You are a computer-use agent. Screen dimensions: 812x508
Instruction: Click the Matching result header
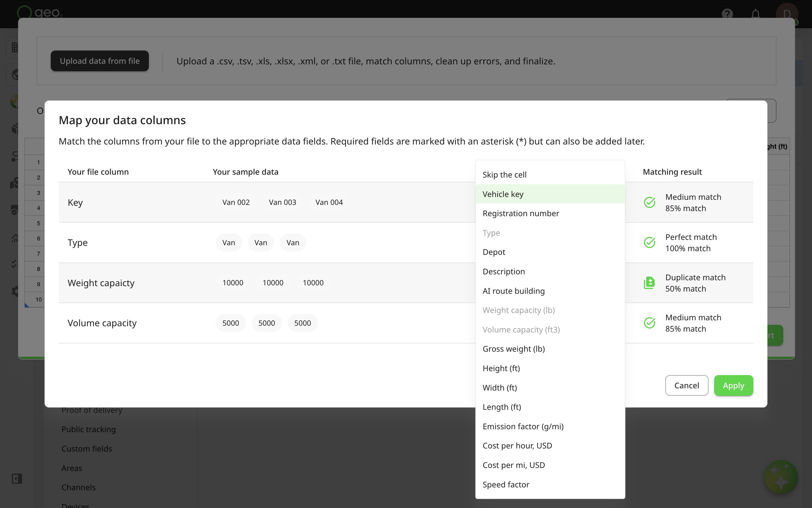[672, 172]
